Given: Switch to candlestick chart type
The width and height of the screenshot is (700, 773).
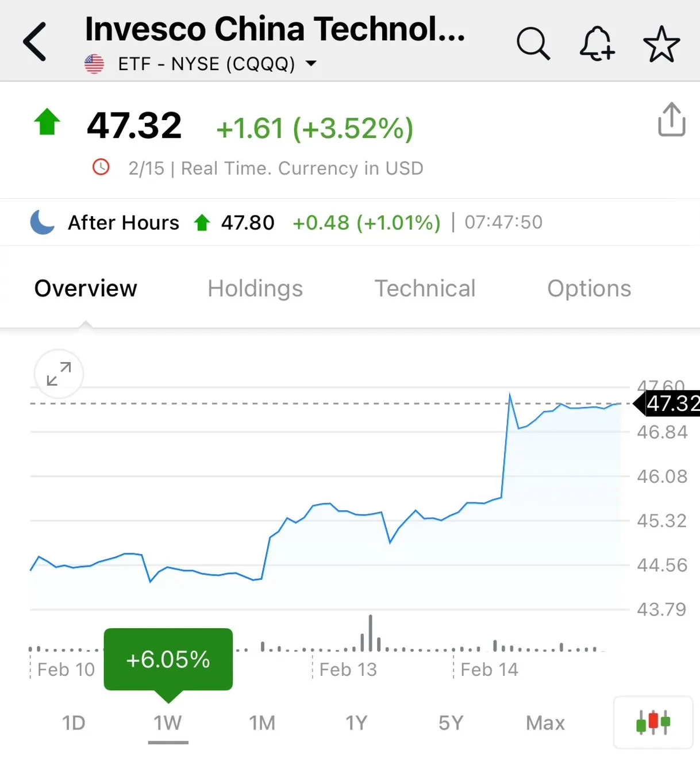Looking at the screenshot, I should click(653, 722).
